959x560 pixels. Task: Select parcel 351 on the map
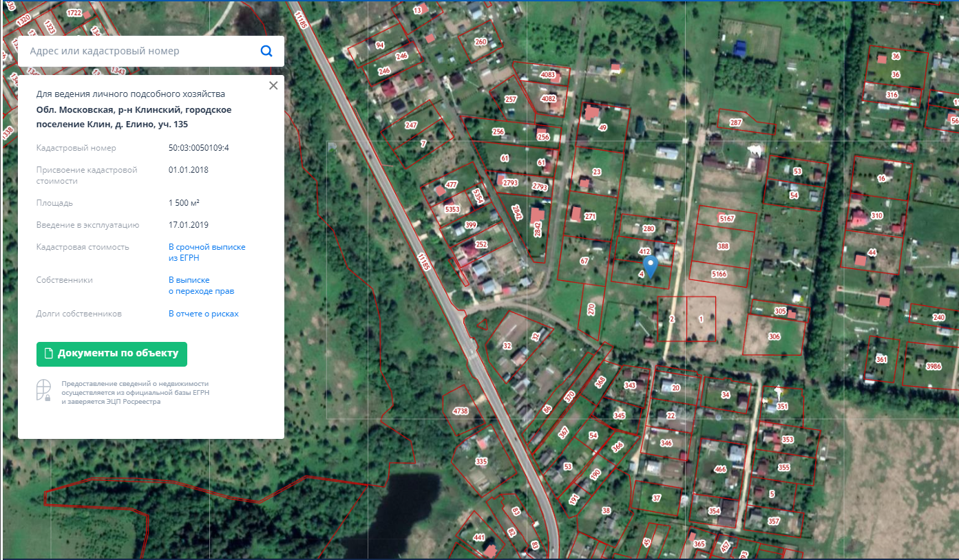(782, 407)
